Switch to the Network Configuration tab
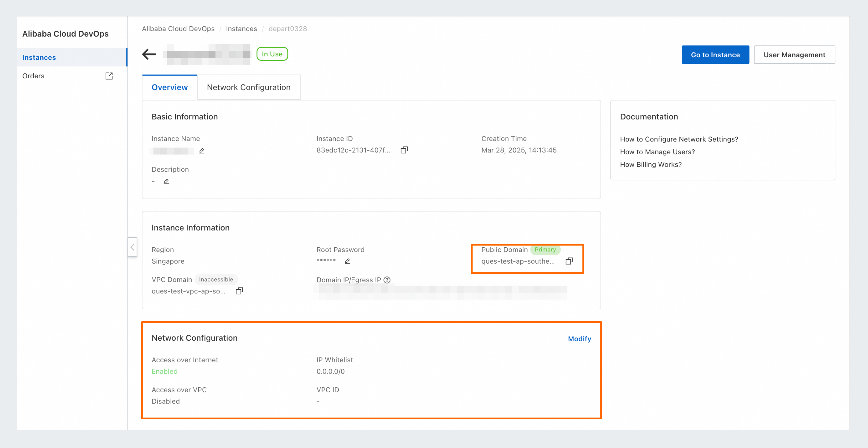 [249, 87]
